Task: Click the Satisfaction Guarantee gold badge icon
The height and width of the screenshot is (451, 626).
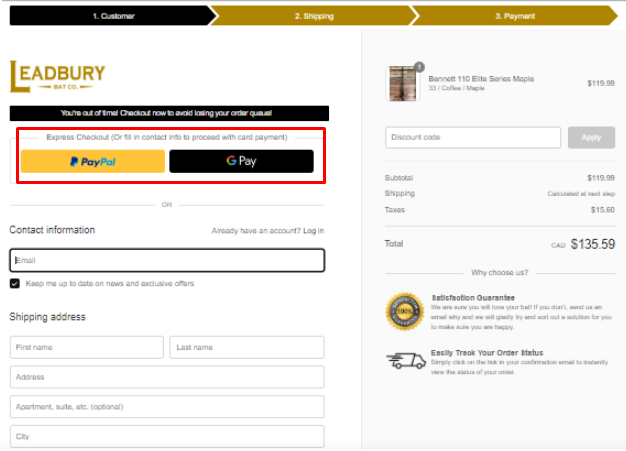Action: pyautogui.click(x=405, y=312)
